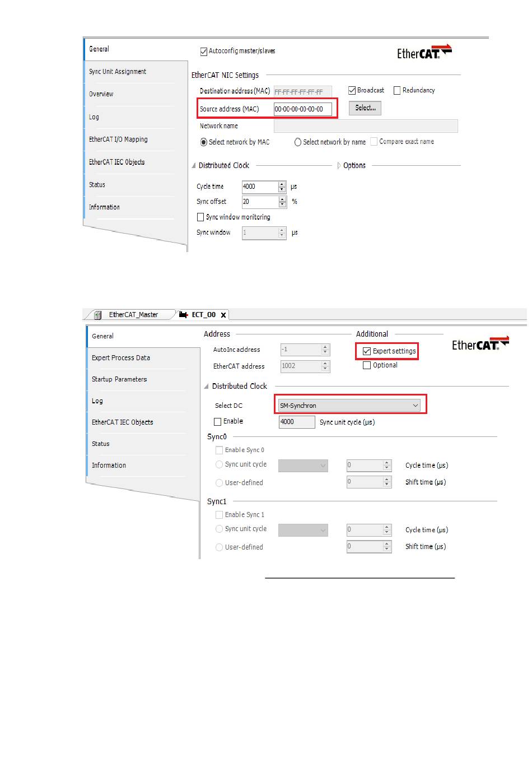Viewport: 532px width, 777px height.
Task: Toggle Compare exact name checkbox
Action: point(374,142)
